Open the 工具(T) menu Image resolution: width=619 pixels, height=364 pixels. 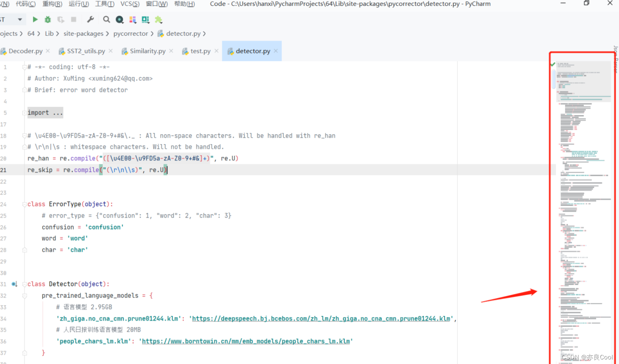tap(105, 4)
